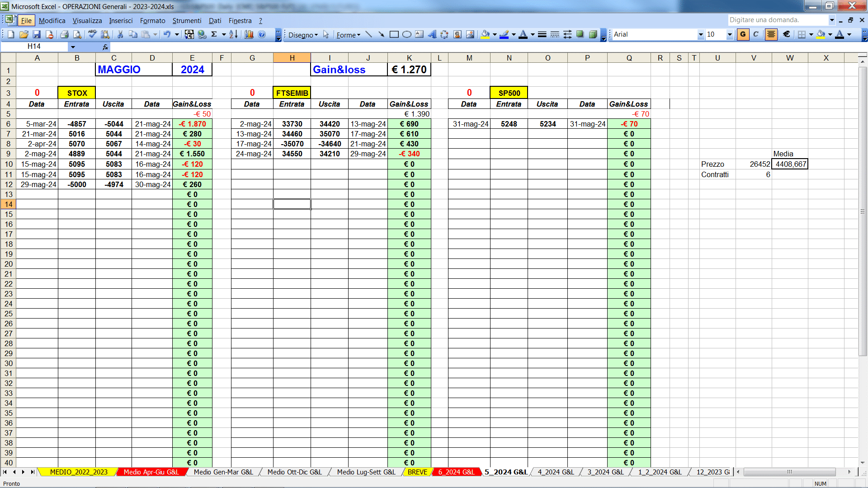
Task: Copy the selected cells
Action: pyautogui.click(x=133, y=34)
